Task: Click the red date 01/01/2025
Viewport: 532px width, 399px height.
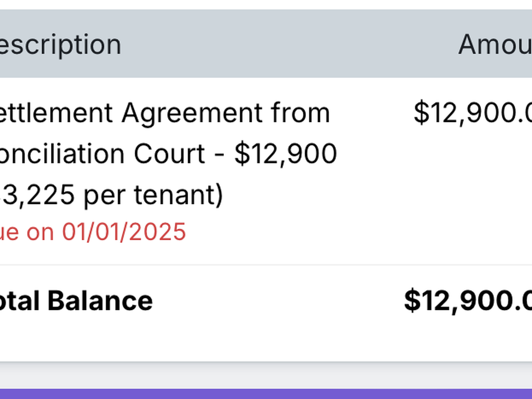Action: coord(124,232)
